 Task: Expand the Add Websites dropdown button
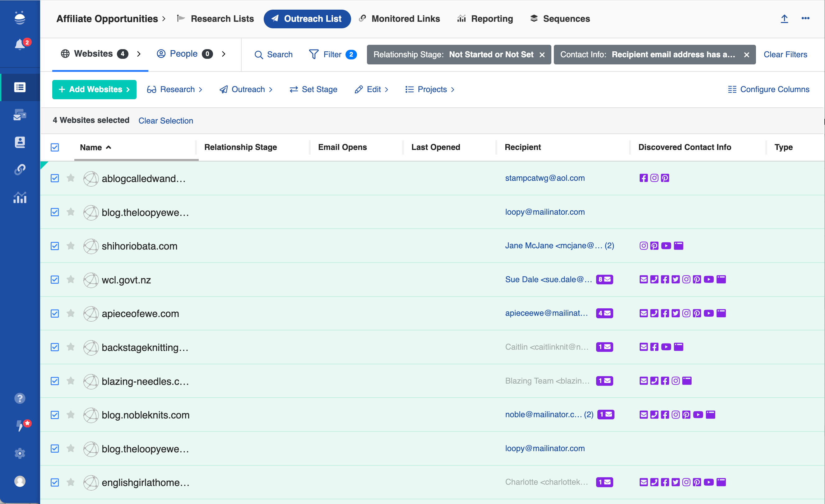coord(94,89)
